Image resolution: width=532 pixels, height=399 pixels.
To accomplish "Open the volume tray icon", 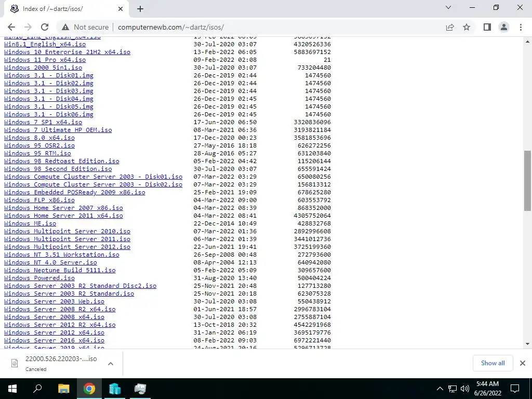I will pos(465,389).
